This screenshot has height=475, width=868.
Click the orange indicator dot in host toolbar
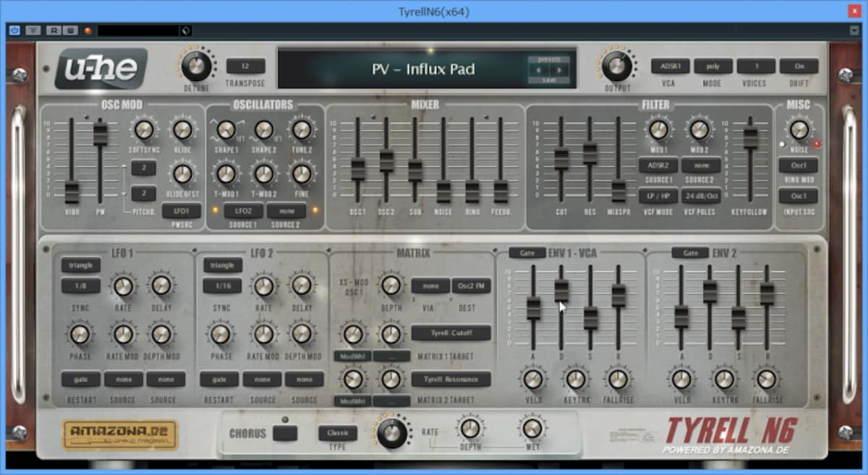(88, 30)
